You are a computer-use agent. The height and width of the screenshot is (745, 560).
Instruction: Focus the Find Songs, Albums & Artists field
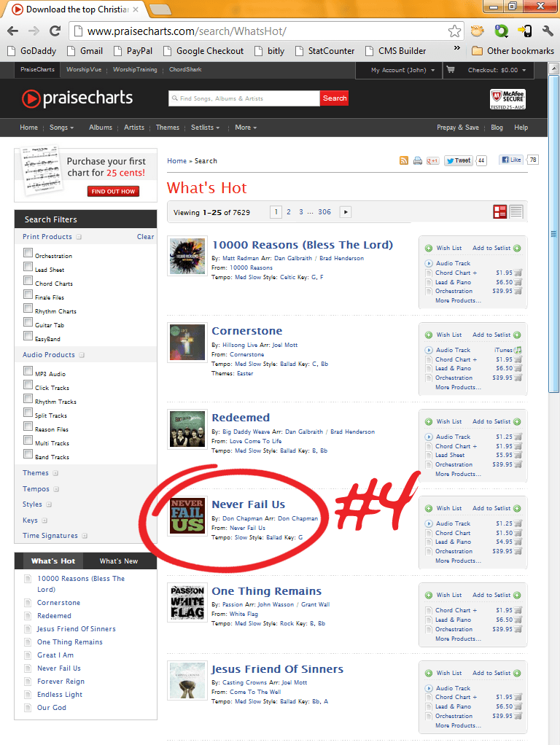coord(244,98)
